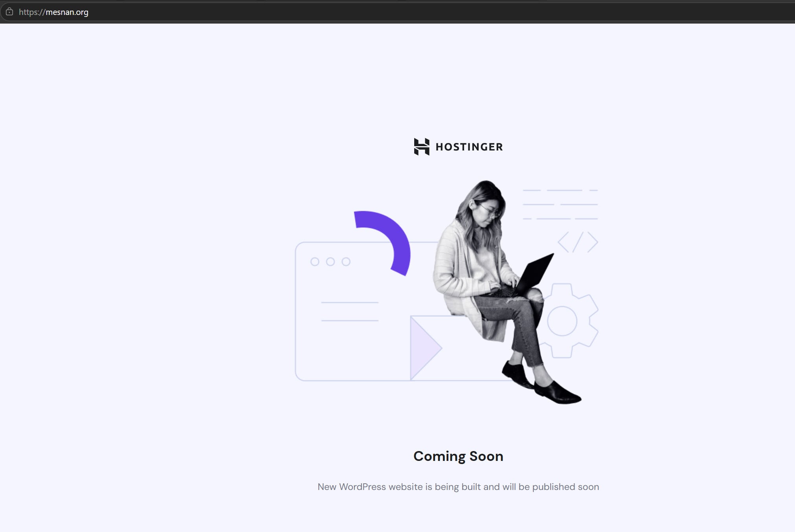Click the Hostinger H logo icon

tap(422, 147)
